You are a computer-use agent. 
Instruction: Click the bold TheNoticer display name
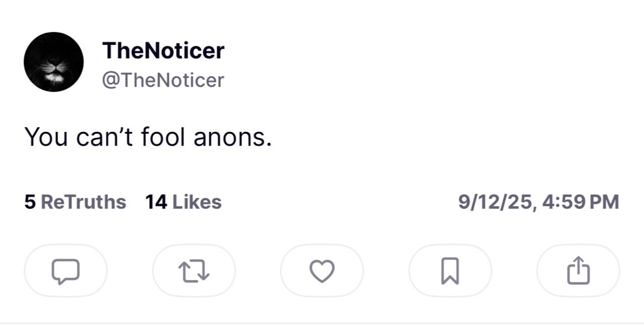pyautogui.click(x=163, y=50)
